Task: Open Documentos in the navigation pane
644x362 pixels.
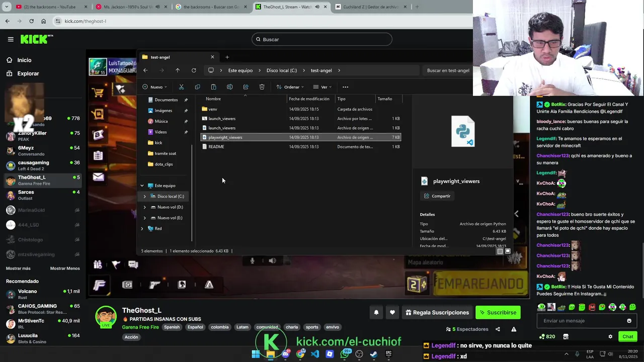Action: click(166, 100)
